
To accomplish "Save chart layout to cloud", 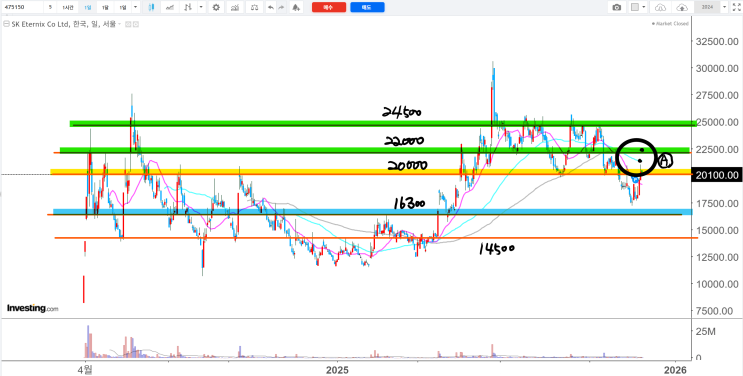I will (682, 7).
